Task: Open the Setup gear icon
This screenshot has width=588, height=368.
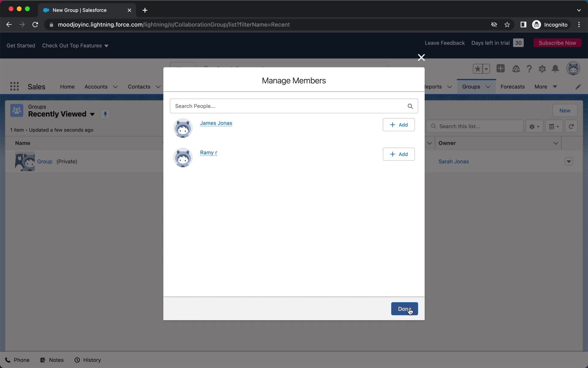Action: click(x=542, y=69)
